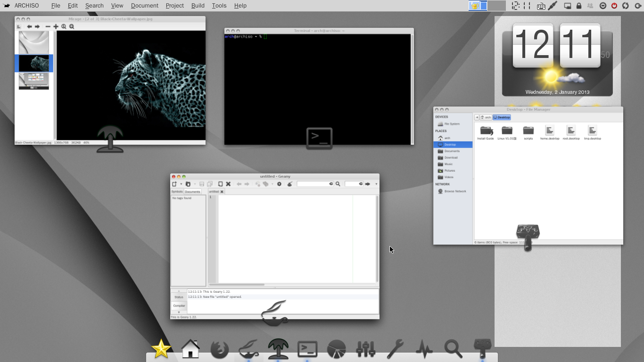644x362 pixels.
Task: Open Pictures in file manager sidebar
Action: click(453, 171)
